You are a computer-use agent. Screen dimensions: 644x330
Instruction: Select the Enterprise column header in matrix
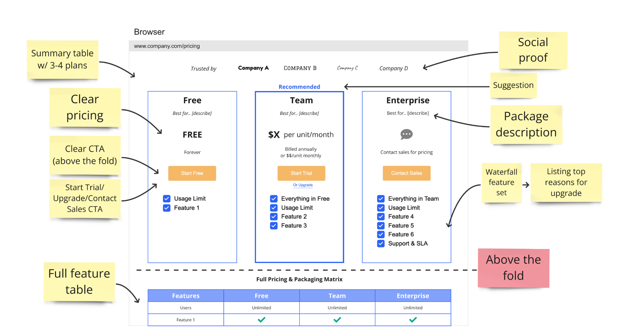click(x=413, y=296)
